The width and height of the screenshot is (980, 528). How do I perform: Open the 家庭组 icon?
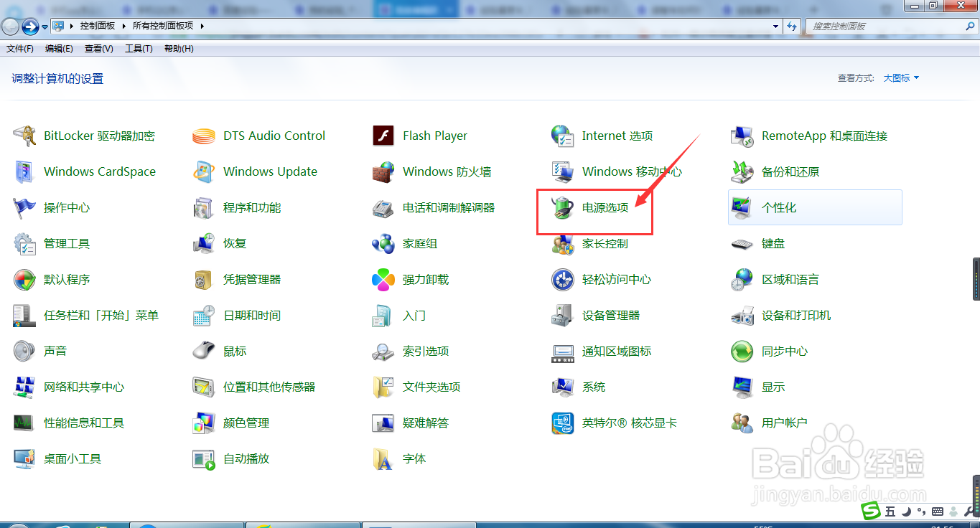tap(383, 243)
